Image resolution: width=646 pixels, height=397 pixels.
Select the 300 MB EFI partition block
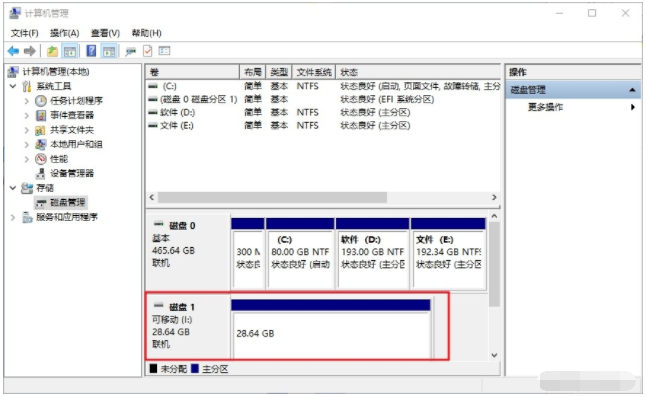pyautogui.click(x=248, y=254)
